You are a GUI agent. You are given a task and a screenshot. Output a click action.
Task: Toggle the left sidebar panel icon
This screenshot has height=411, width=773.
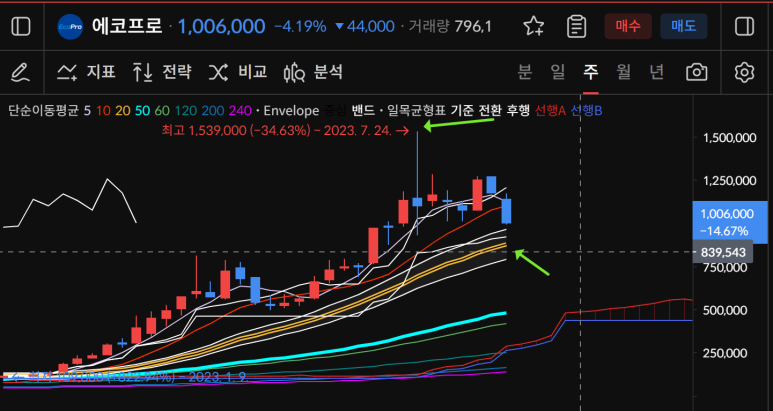click(x=21, y=26)
